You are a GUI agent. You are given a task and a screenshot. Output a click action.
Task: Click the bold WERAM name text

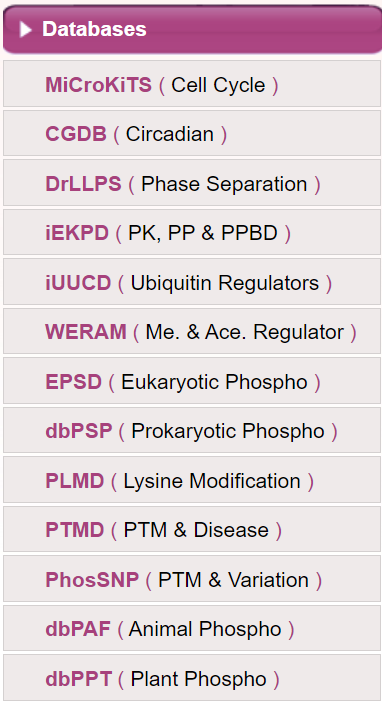point(86,332)
